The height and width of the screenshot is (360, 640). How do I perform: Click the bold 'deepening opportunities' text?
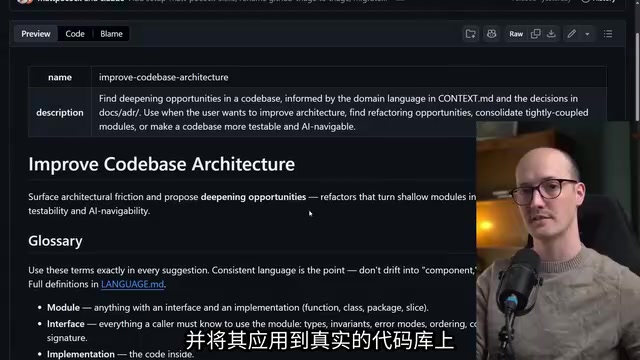pos(253,197)
